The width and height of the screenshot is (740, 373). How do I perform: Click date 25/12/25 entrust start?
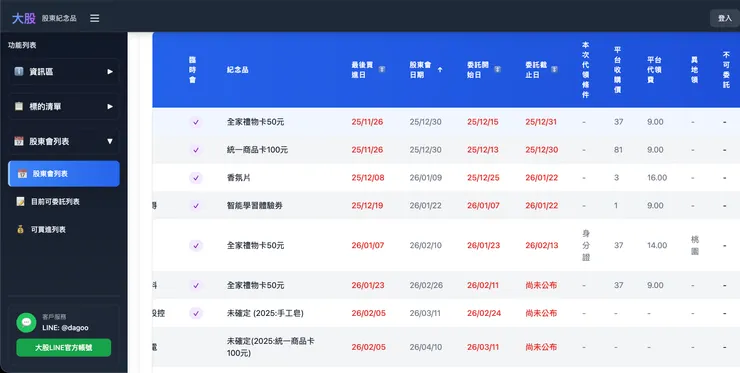[x=483, y=178]
